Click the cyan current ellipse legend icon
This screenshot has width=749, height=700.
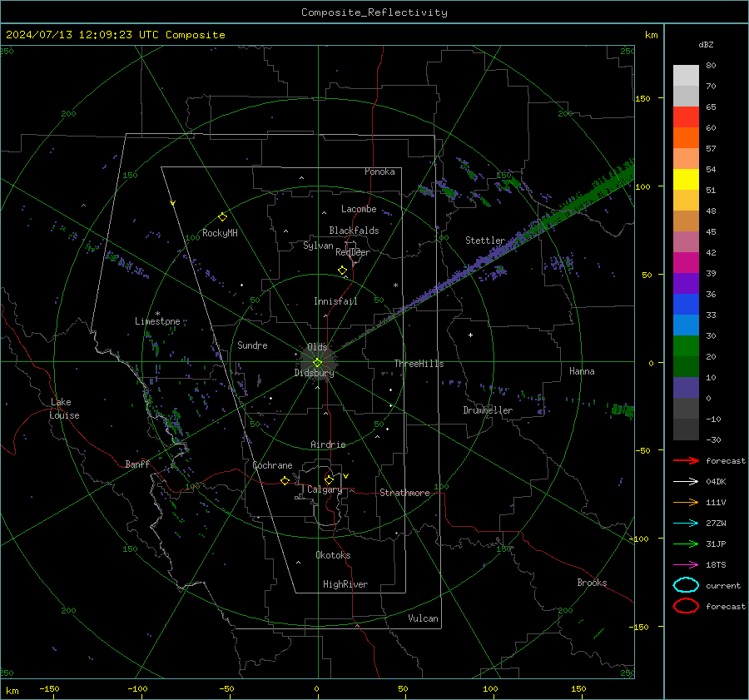[x=686, y=585]
